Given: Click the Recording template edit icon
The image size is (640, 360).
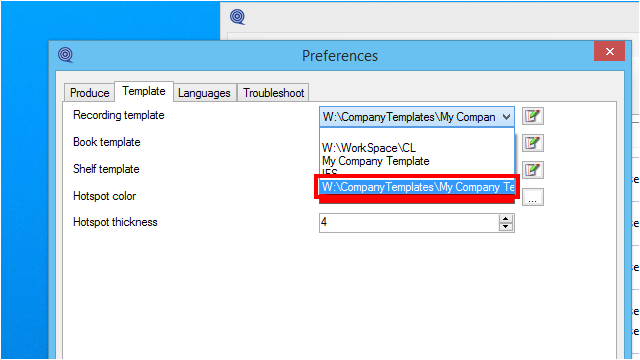Looking at the screenshot, I should click(533, 116).
